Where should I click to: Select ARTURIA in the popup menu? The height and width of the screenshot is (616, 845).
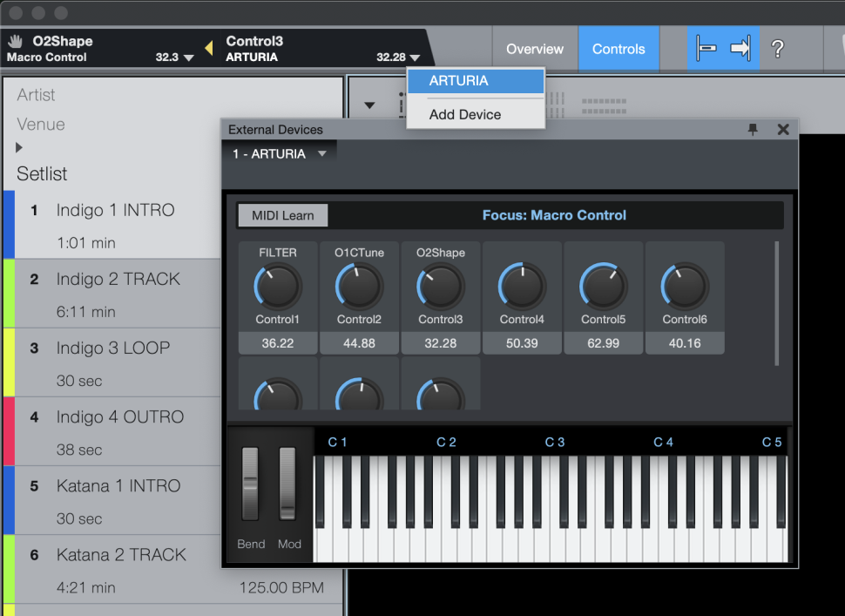pyautogui.click(x=476, y=81)
